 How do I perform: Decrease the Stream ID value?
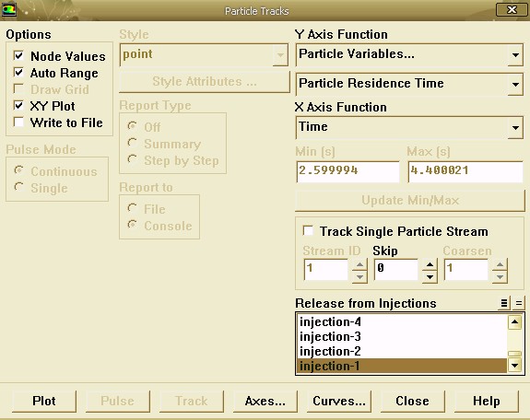(x=359, y=277)
